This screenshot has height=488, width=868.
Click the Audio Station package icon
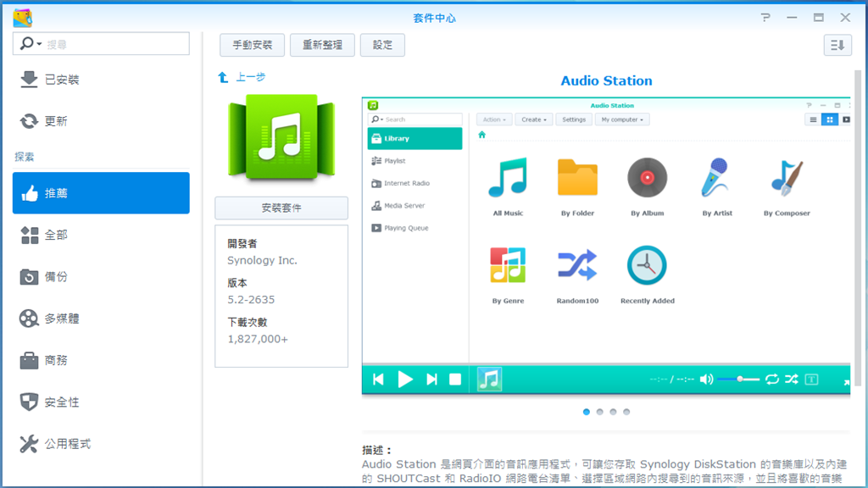(x=281, y=136)
